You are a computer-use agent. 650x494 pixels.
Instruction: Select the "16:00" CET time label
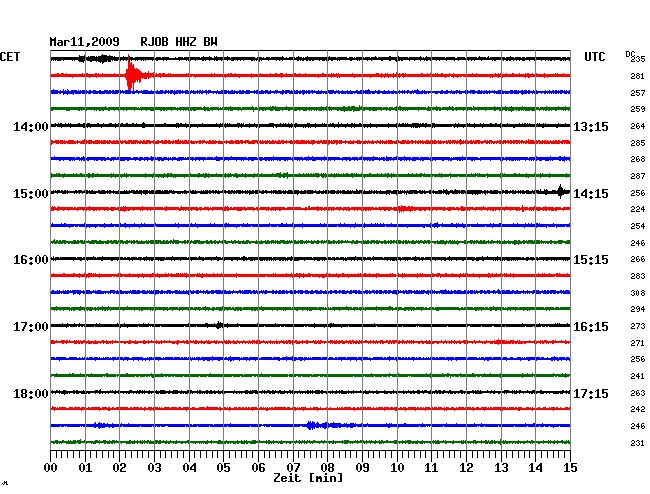coord(31,260)
